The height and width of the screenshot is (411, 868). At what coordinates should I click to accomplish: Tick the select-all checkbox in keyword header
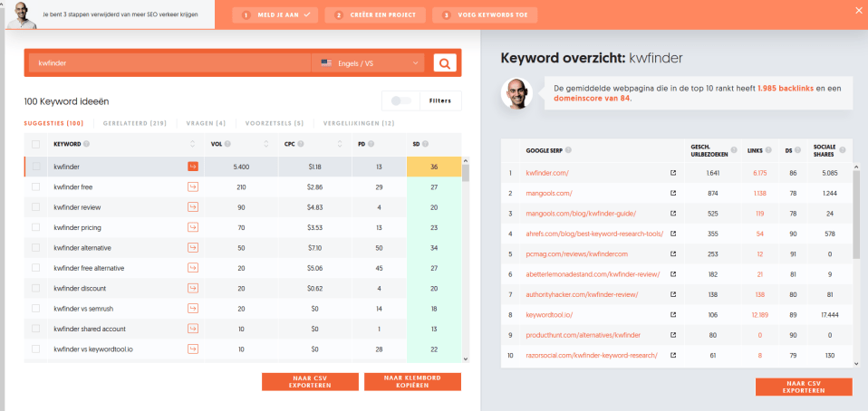[36, 144]
